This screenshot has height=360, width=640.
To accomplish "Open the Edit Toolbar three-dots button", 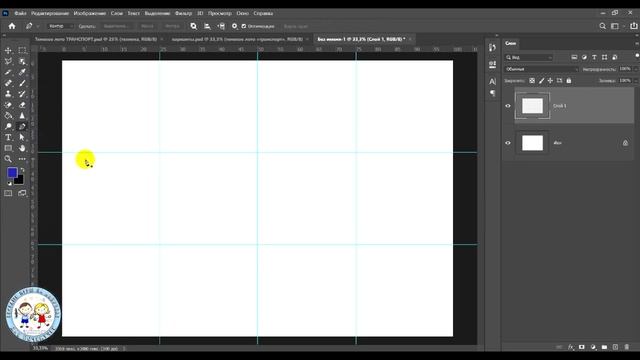I will (22, 159).
